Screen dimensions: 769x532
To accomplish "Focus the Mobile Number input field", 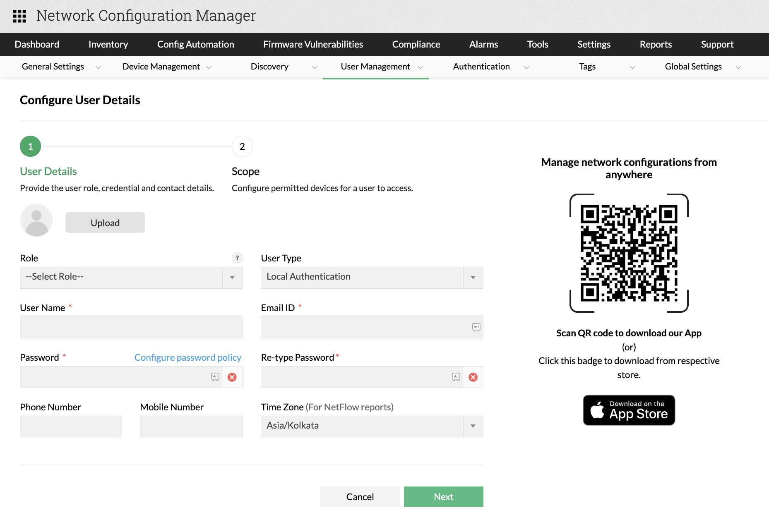I will coord(191,427).
